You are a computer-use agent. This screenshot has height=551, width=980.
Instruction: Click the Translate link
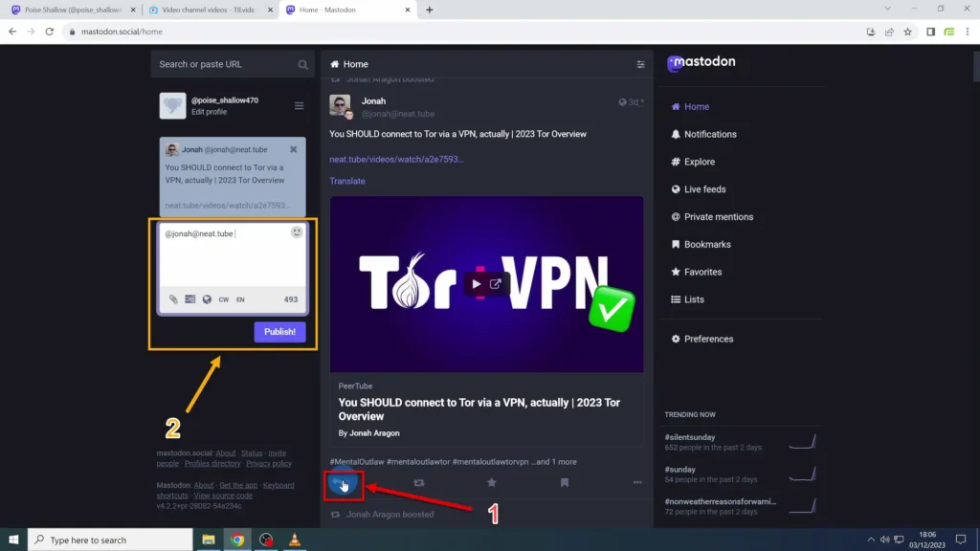(x=347, y=181)
